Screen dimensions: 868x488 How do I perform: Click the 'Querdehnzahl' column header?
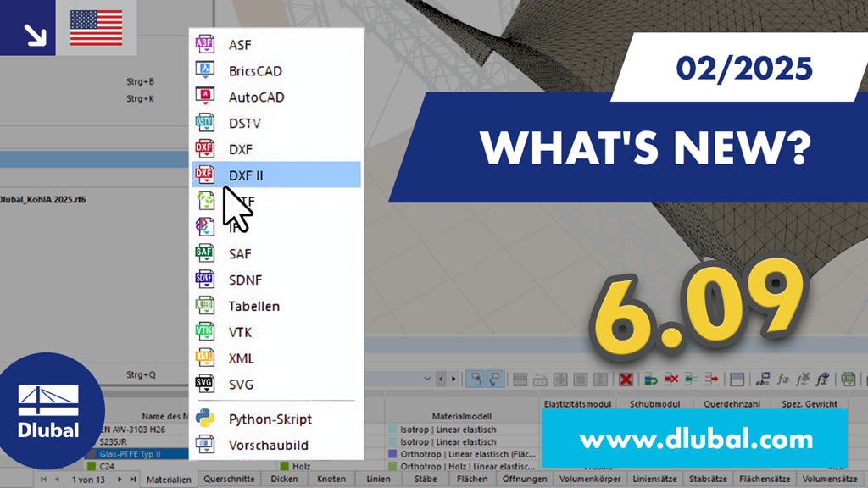(x=732, y=404)
